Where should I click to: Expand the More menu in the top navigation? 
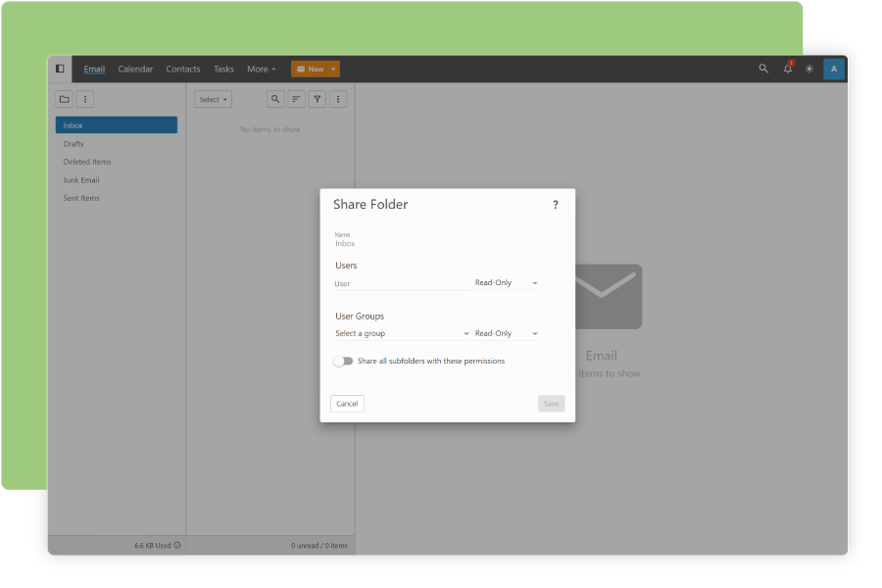[x=262, y=70]
